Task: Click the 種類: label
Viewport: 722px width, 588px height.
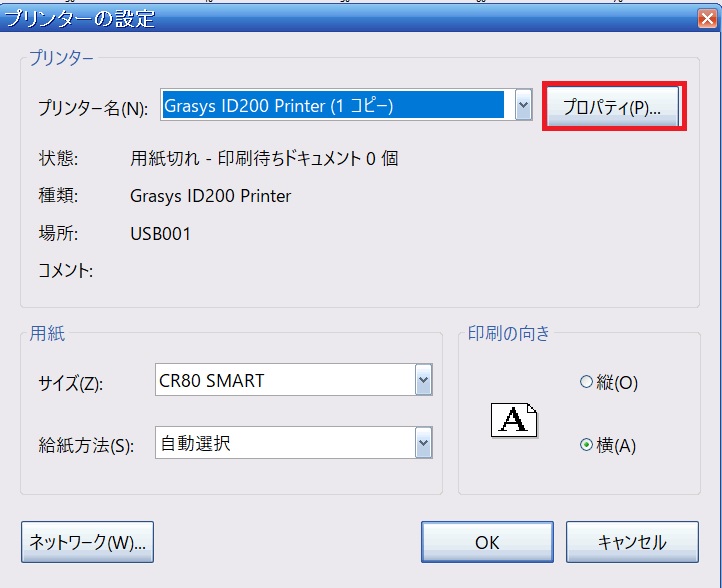Action: (x=58, y=196)
